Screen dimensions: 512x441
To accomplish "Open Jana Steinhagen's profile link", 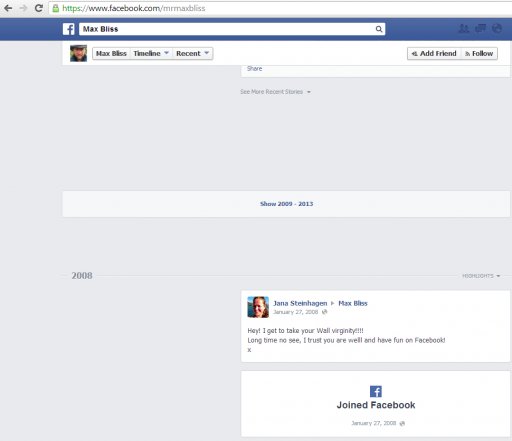I will 300,303.
